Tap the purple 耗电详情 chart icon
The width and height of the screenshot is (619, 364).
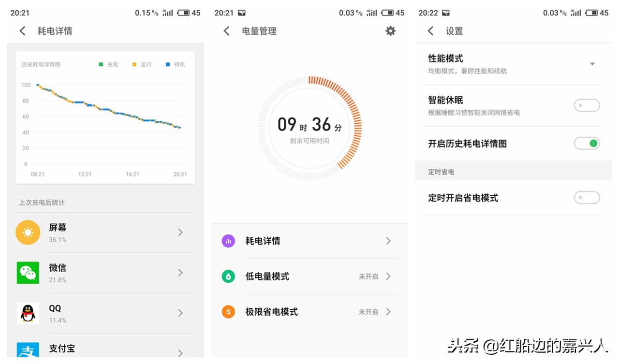tap(228, 241)
